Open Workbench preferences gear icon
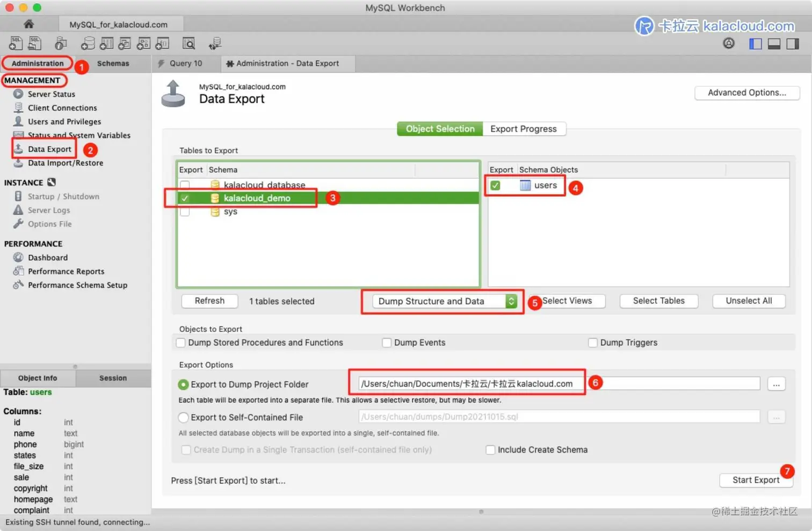The image size is (812, 531). (729, 43)
